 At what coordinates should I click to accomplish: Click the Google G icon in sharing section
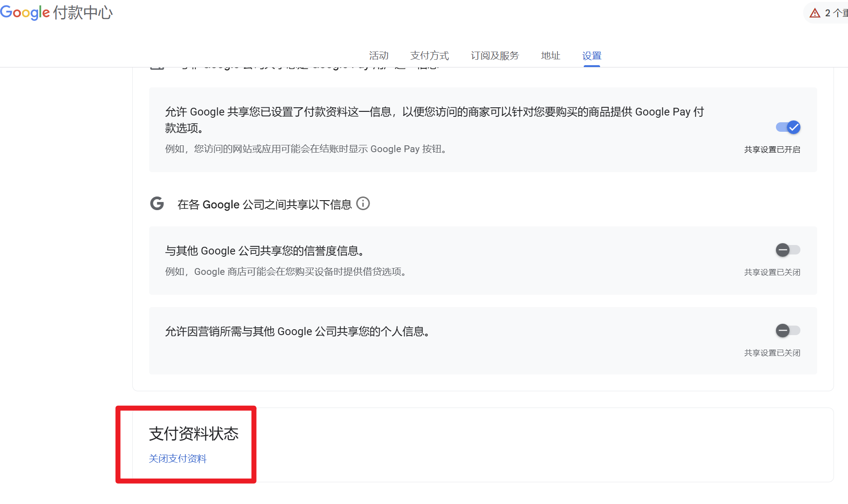157,204
